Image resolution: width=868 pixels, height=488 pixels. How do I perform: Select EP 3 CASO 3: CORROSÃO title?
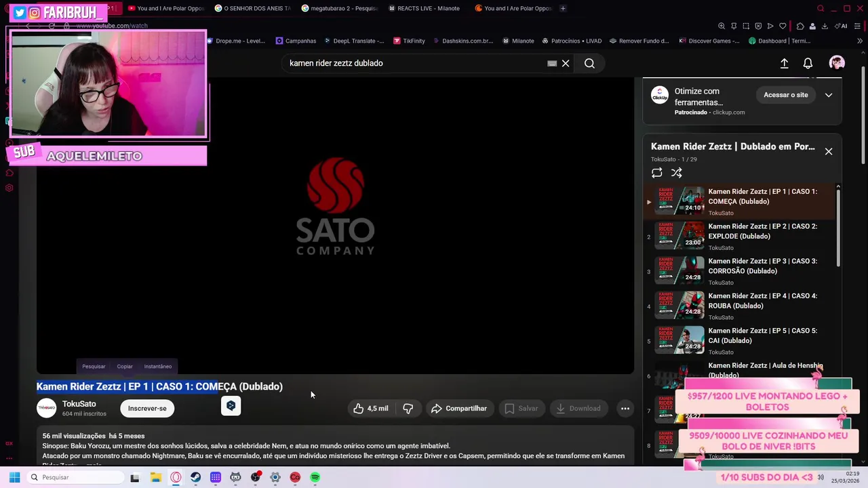click(763, 266)
